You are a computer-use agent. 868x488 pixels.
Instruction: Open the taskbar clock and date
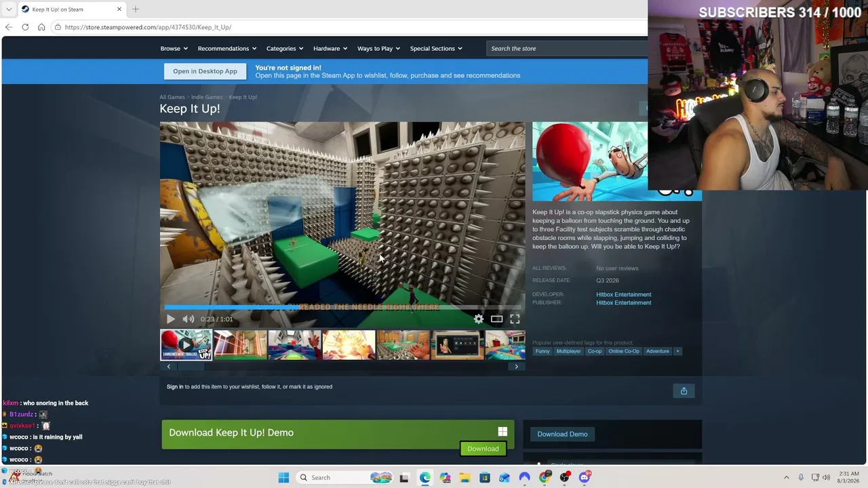coord(849,477)
